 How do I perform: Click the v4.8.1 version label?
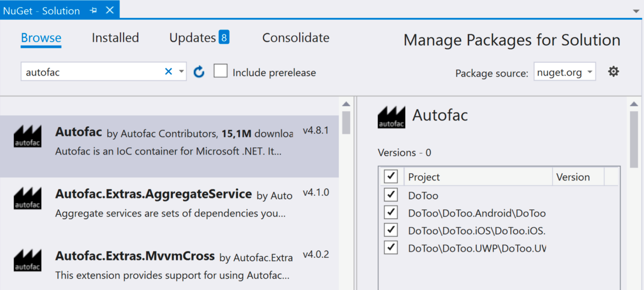coord(316,131)
